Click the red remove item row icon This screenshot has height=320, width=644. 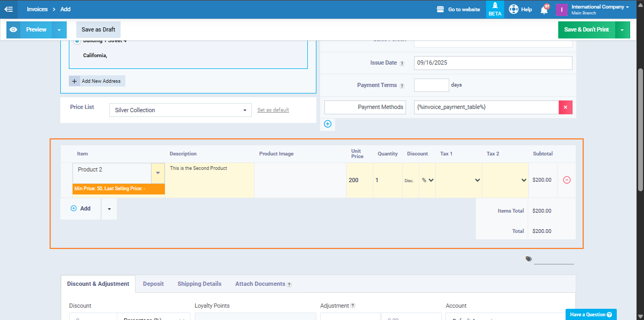567,180
